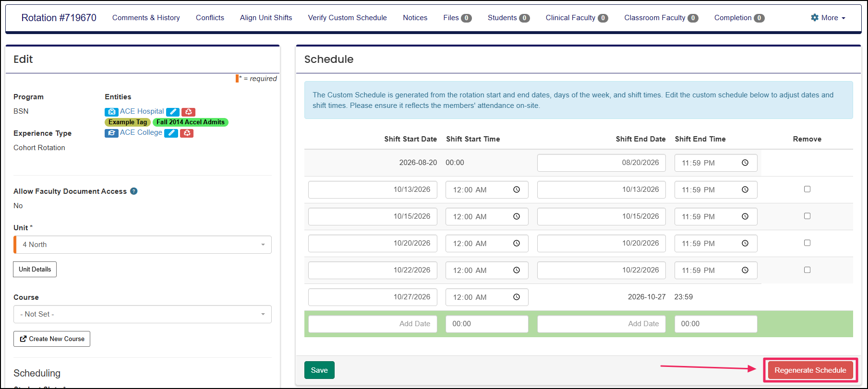Screen dimensions: 868x389
Task: Check Remove box for the 10/20/2026 shift
Action: pyautogui.click(x=807, y=243)
